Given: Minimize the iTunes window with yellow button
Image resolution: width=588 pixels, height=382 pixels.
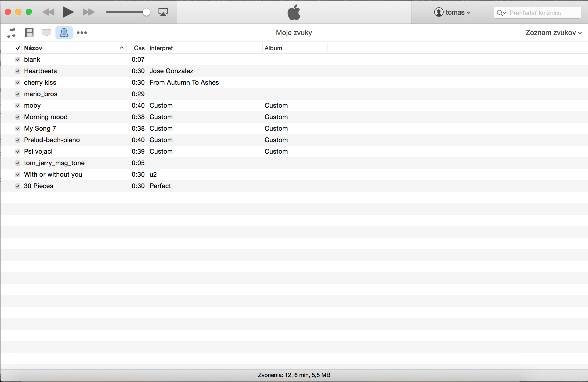Looking at the screenshot, I should pos(18,12).
